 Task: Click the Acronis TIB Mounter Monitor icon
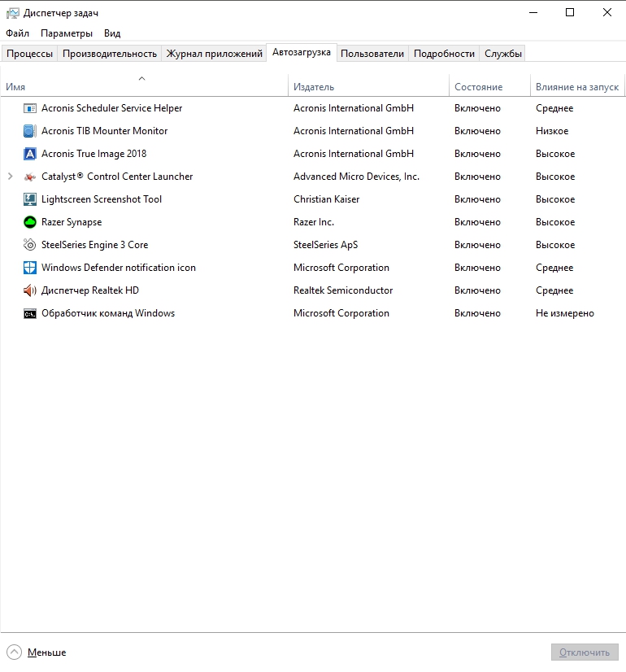29,131
